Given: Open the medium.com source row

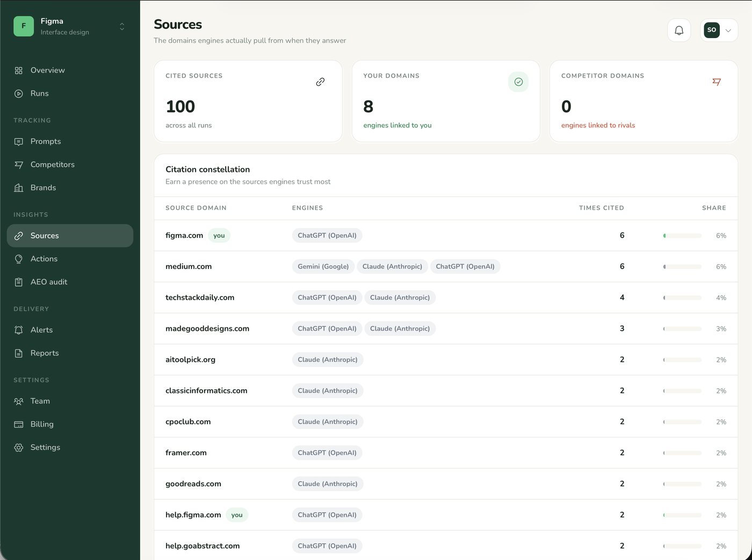Looking at the screenshot, I should pyautogui.click(x=446, y=267).
